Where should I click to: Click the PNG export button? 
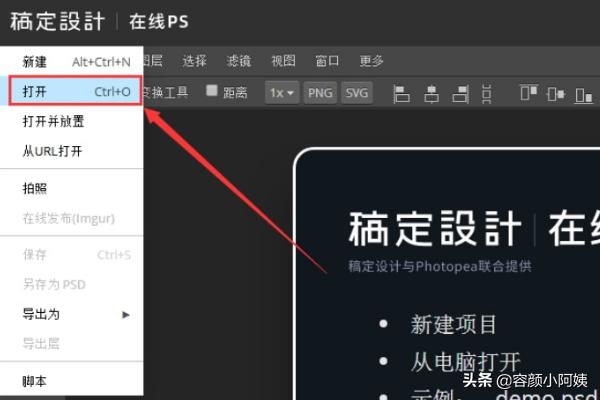click(320, 93)
